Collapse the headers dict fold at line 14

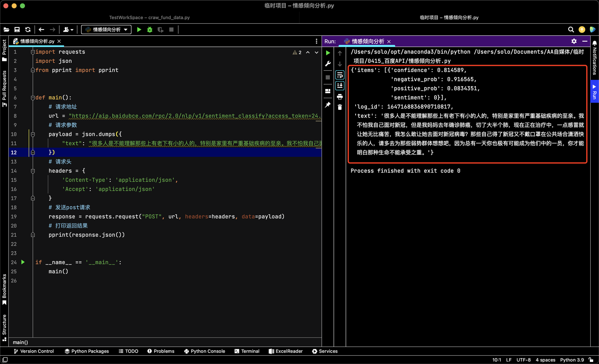(x=32, y=171)
